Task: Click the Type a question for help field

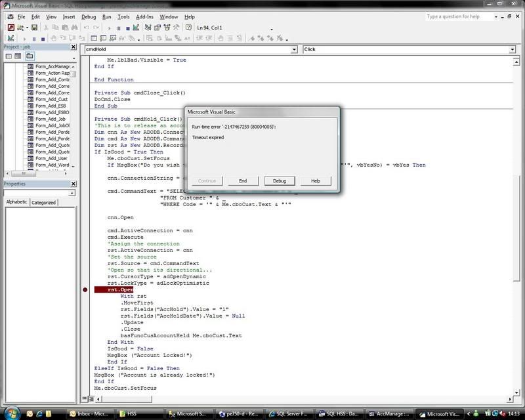Action: 459,17
